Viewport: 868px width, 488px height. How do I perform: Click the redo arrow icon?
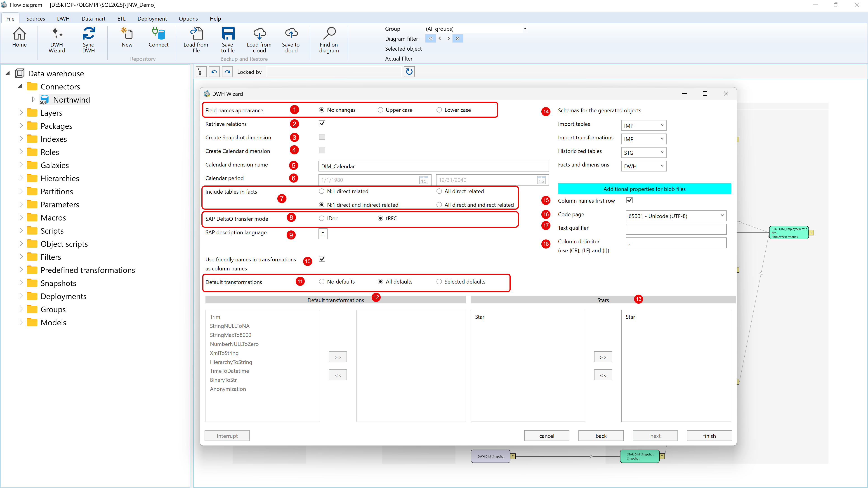[227, 72]
